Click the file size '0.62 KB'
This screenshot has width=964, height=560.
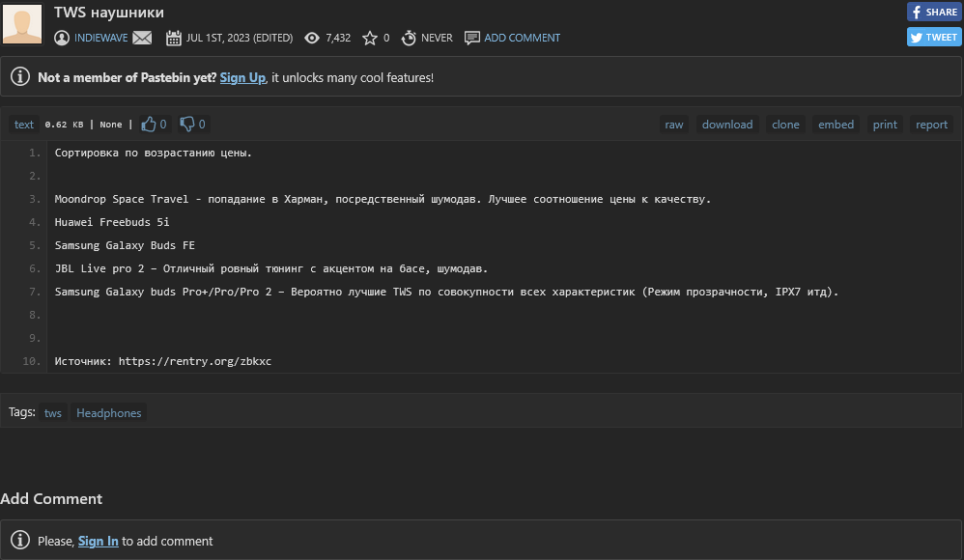point(64,125)
